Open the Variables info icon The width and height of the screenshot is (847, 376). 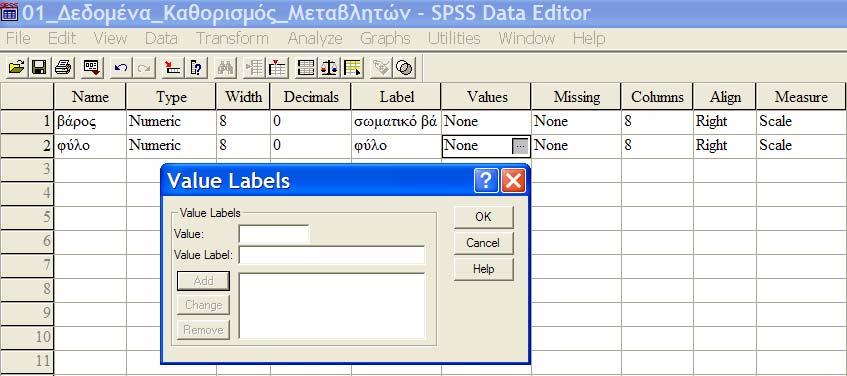[197, 68]
